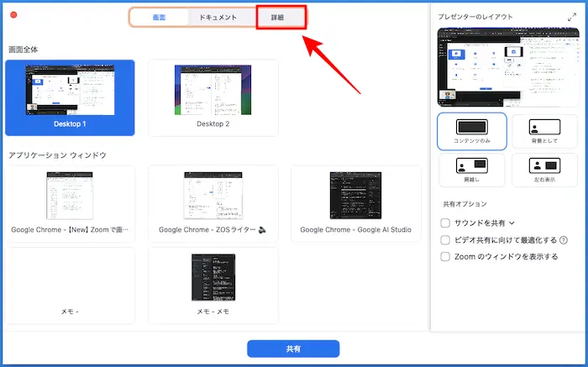Screen dimensions: 588x367
Task: Select Google Chrome - Google AI Studio window
Action: (x=355, y=202)
